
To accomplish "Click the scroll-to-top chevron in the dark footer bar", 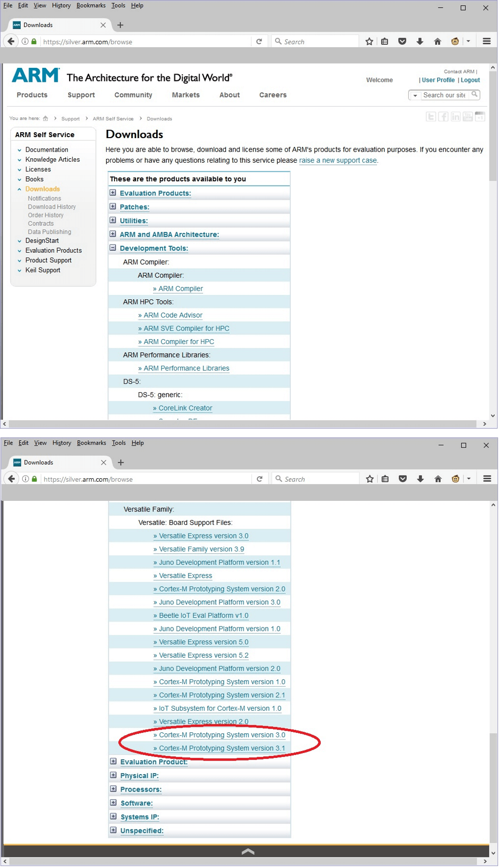I will tap(248, 851).
